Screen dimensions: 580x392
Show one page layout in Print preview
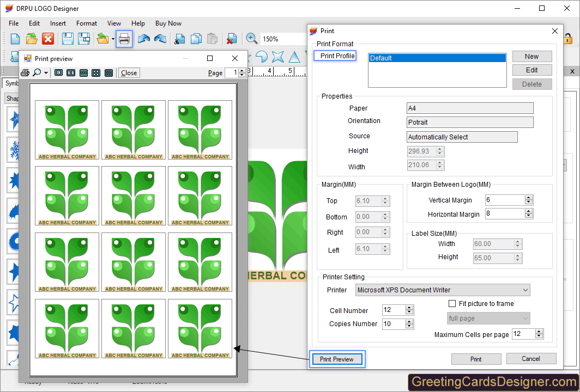[58, 73]
